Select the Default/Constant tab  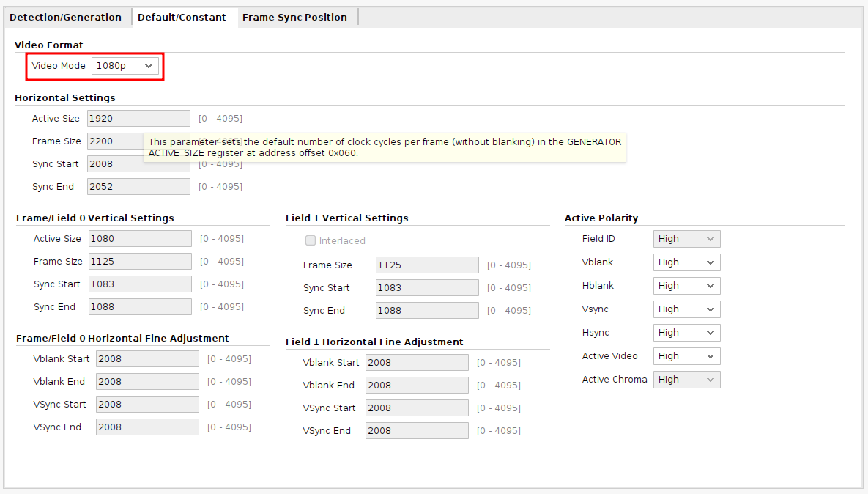(182, 17)
